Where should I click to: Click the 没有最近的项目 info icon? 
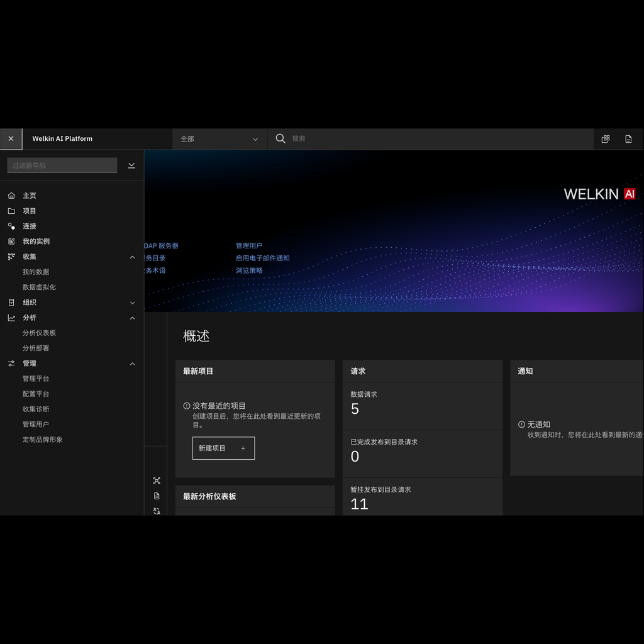187,406
